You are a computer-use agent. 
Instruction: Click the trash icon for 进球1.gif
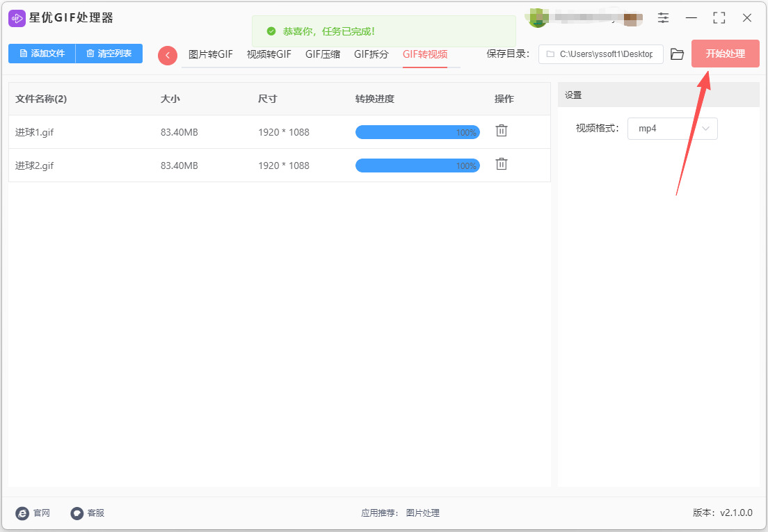click(x=501, y=131)
